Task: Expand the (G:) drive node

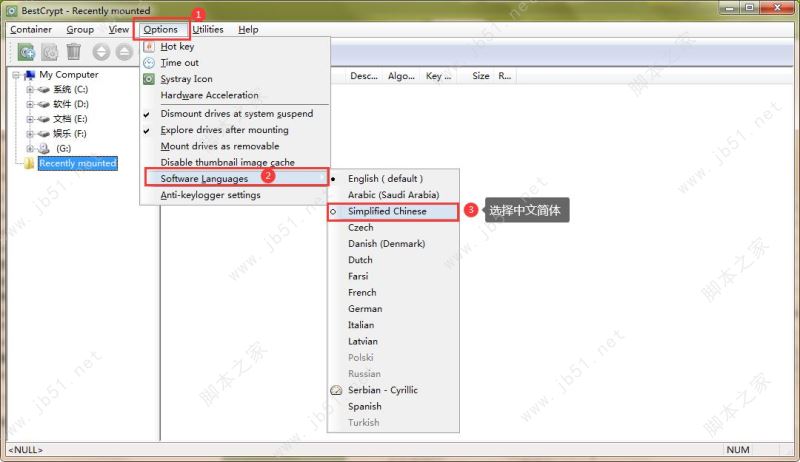Action: click(x=30, y=149)
